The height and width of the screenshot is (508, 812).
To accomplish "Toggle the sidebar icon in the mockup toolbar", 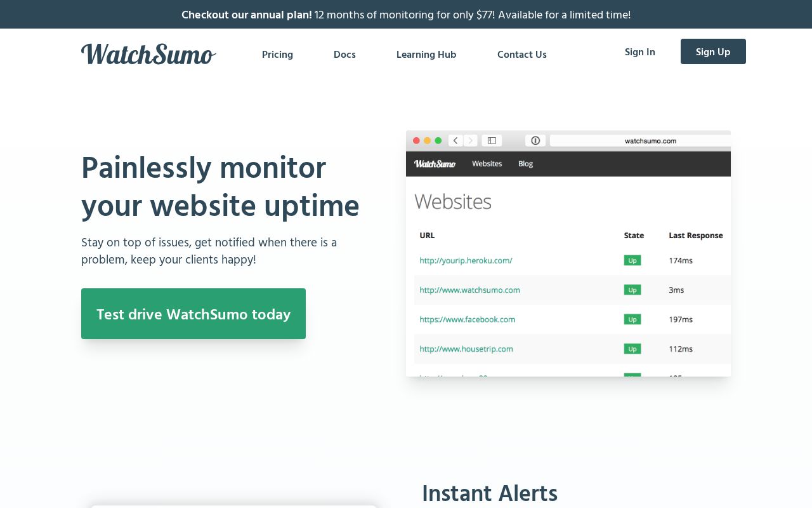I will tap(492, 140).
